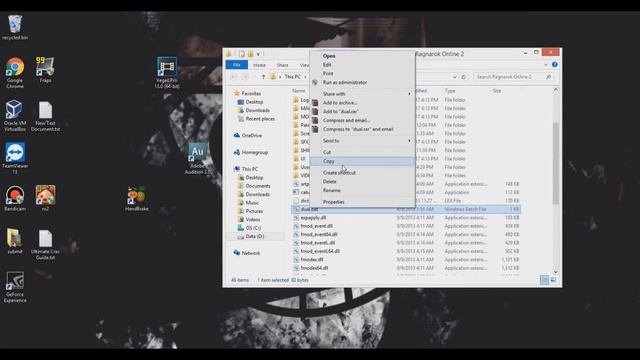Open Network in the navigation pane
This screenshot has width=640, height=360.
(247, 253)
